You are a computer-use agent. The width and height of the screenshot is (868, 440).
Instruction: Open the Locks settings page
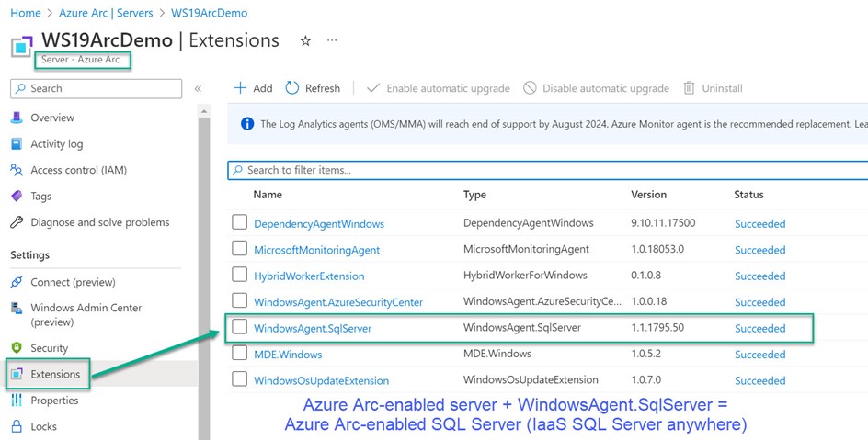point(43,426)
